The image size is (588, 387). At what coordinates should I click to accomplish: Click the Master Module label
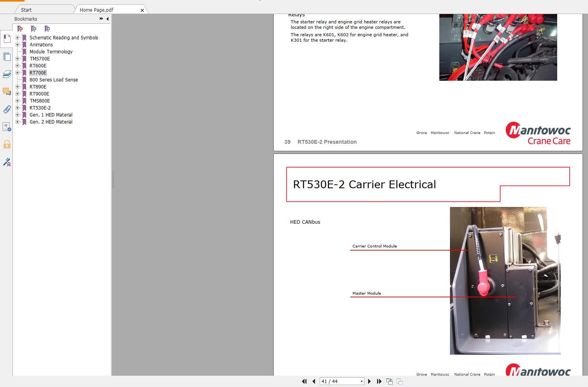pyautogui.click(x=367, y=293)
